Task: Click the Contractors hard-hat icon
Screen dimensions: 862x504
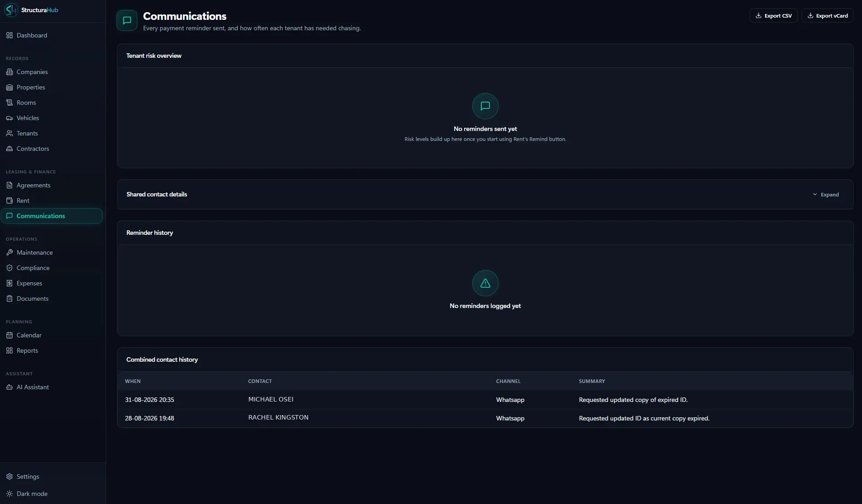Action: (9, 149)
